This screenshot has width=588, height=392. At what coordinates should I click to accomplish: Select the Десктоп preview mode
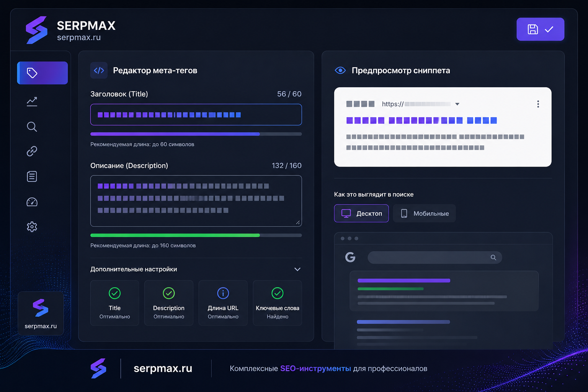click(361, 213)
